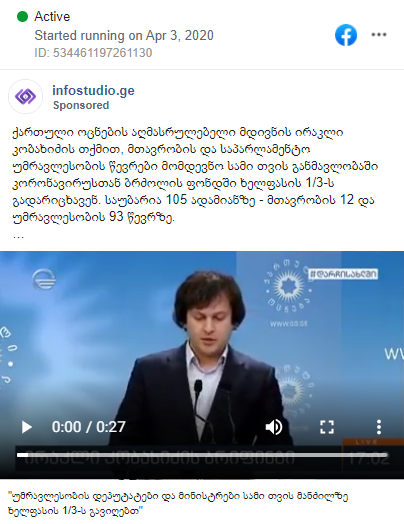The width and height of the screenshot is (404, 524).
Task: Click the hashtag overlay in the video corner
Action: [343, 274]
